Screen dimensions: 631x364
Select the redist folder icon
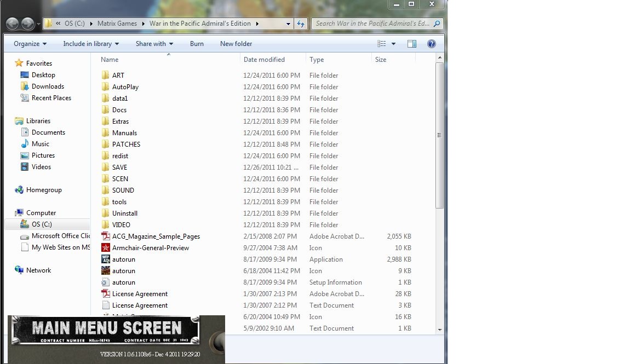(x=105, y=155)
